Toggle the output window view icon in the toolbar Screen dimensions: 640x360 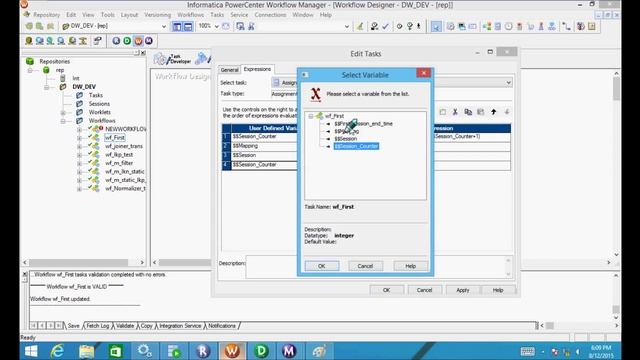coord(188,27)
